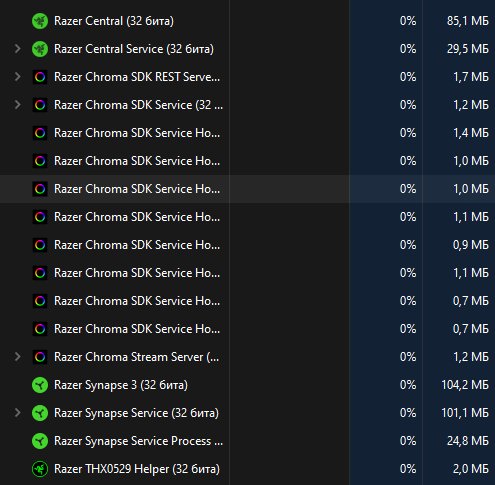Click the Razer Central green snake icon
Screen dimensions: 495x485
(x=40, y=21)
